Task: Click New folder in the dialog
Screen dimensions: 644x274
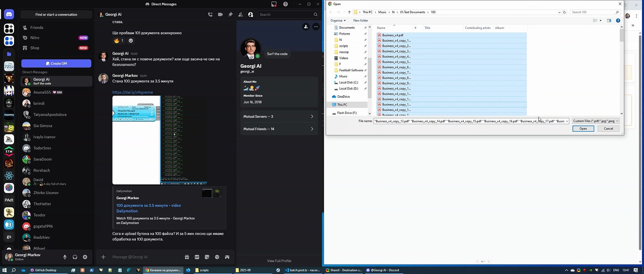Action: point(360,21)
